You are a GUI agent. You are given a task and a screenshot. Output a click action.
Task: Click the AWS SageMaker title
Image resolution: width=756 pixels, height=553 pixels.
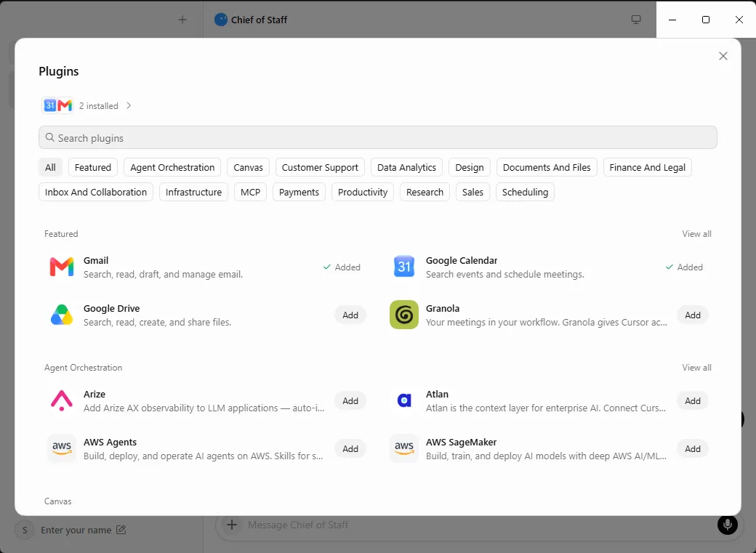click(461, 442)
